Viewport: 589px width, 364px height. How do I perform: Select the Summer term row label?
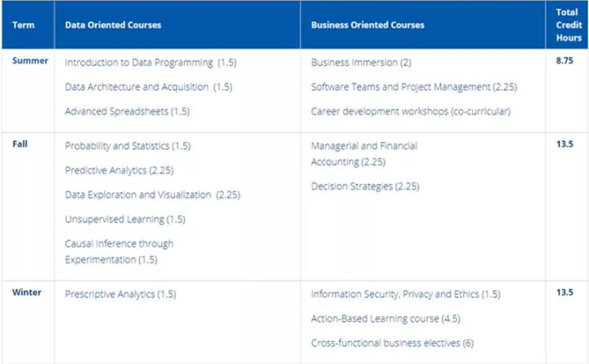coord(29,61)
